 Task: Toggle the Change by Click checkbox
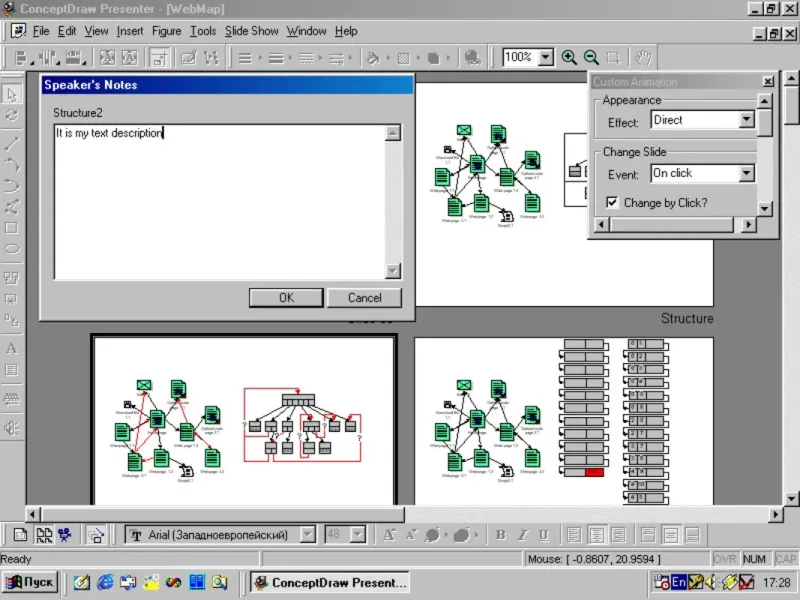click(x=612, y=203)
